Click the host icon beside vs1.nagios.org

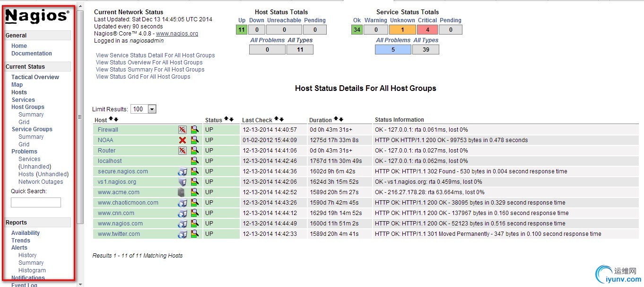(183, 182)
